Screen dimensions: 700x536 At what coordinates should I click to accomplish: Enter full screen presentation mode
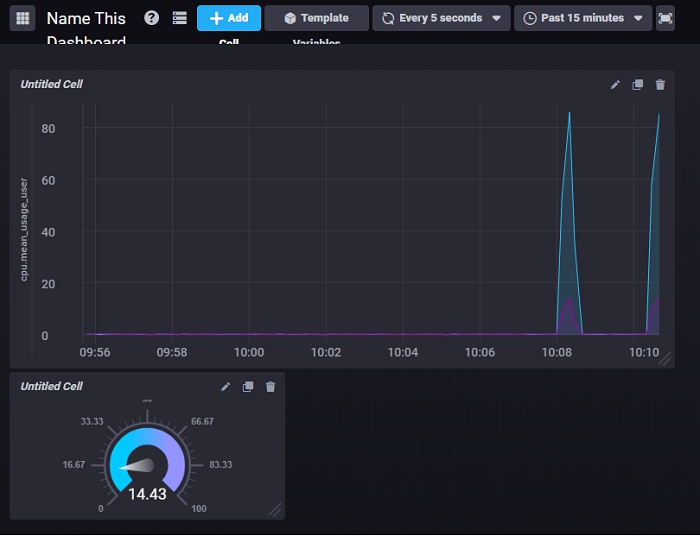tap(665, 18)
